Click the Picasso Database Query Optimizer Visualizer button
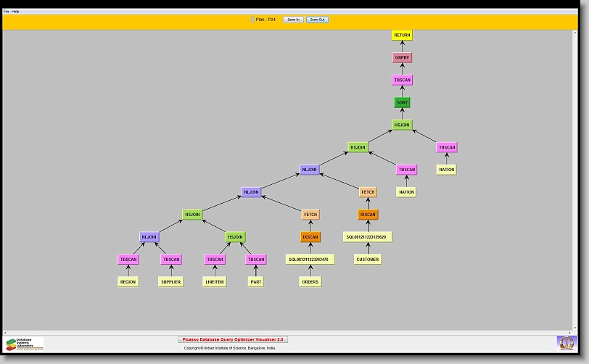The width and height of the screenshot is (589, 364). tap(233, 339)
